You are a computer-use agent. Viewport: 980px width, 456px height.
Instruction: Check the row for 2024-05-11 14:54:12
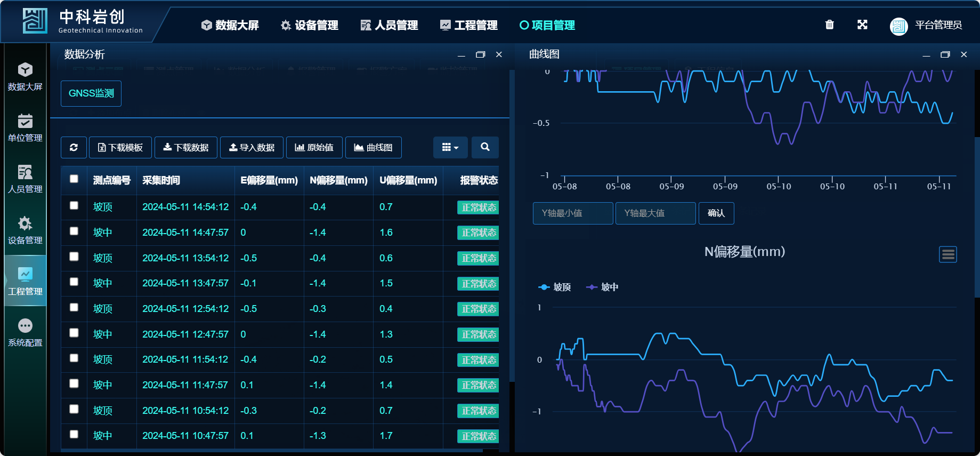pyautogui.click(x=74, y=206)
